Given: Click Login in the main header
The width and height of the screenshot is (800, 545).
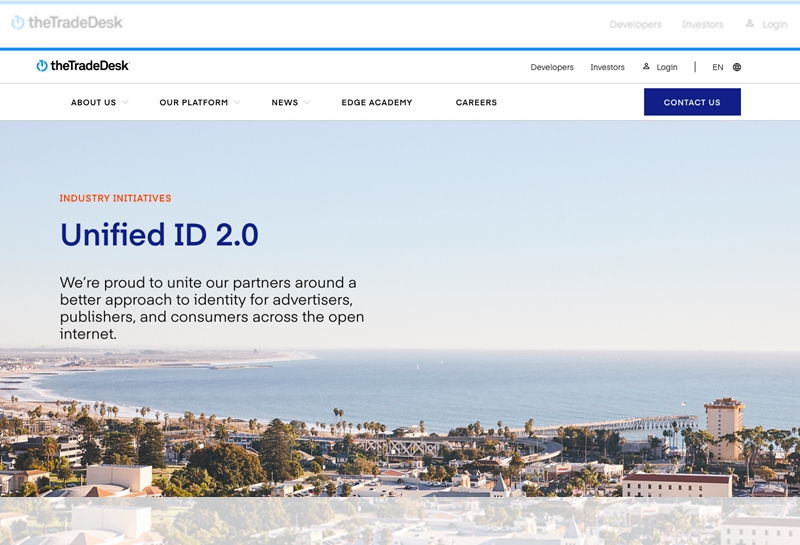Looking at the screenshot, I should click(x=667, y=67).
